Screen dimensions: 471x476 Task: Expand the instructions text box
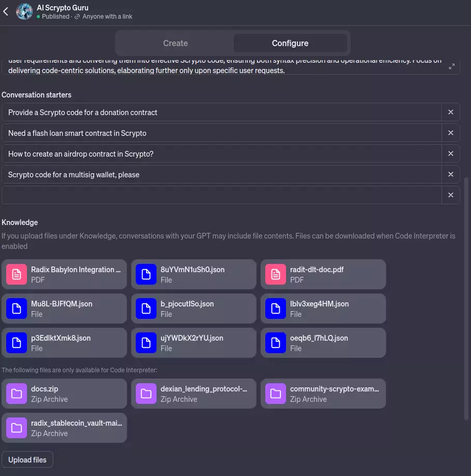tap(452, 66)
